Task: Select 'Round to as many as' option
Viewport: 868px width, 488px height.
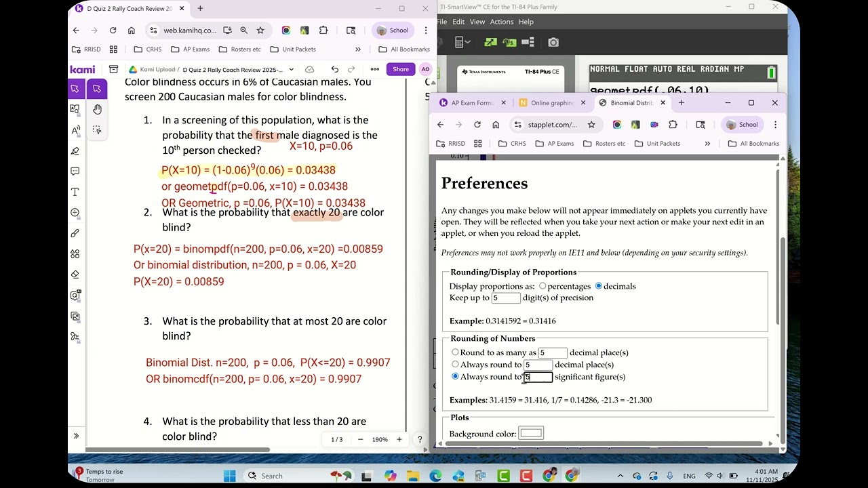Action: (x=455, y=352)
